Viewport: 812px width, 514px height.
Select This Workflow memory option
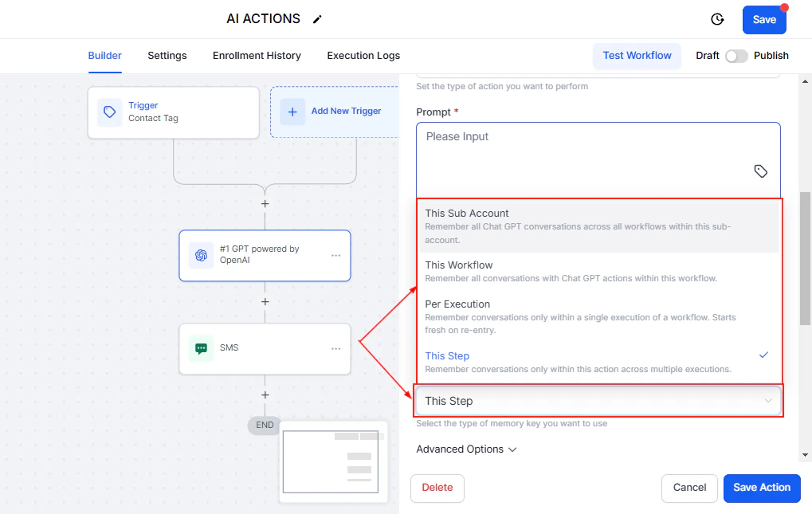(x=598, y=271)
